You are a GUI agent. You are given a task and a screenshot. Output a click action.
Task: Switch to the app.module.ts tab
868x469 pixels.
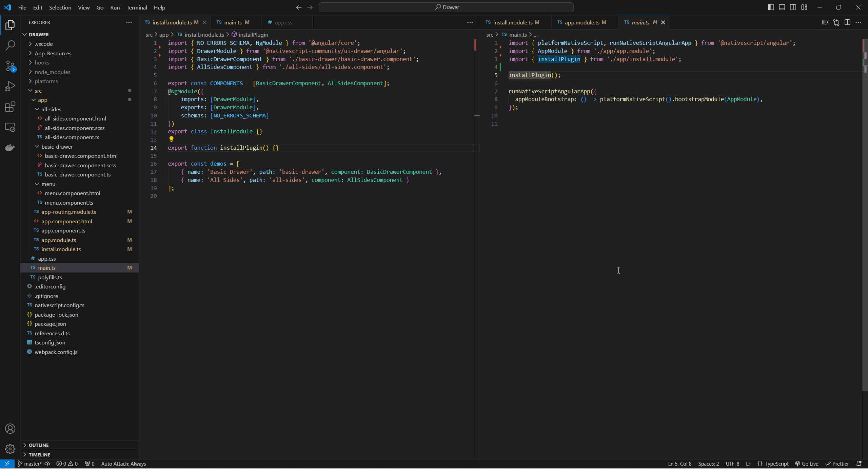tap(582, 22)
